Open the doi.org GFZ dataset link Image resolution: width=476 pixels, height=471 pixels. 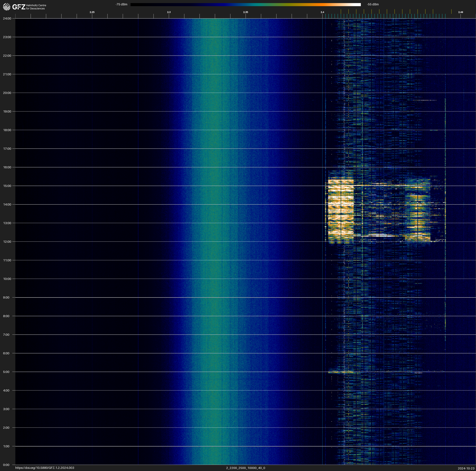(45, 468)
